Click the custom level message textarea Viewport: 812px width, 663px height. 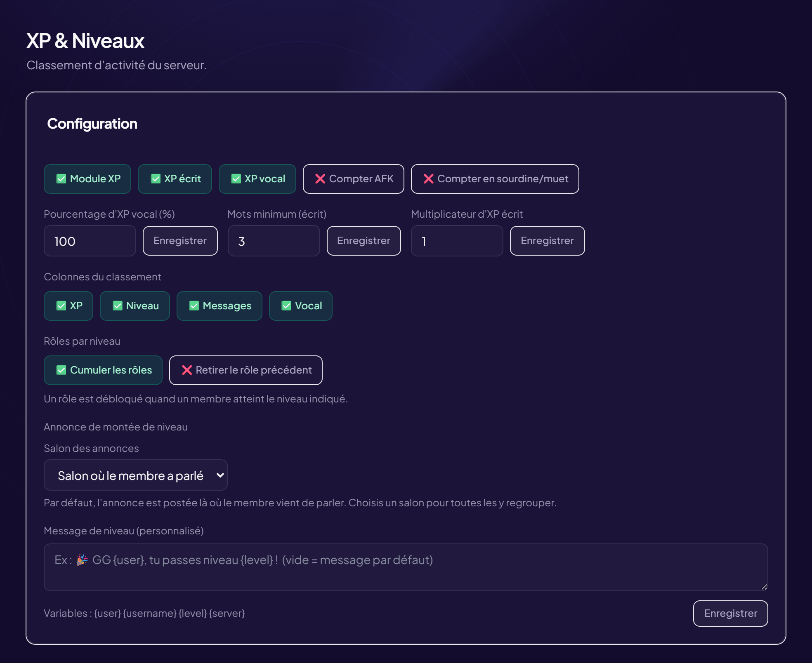click(x=406, y=567)
